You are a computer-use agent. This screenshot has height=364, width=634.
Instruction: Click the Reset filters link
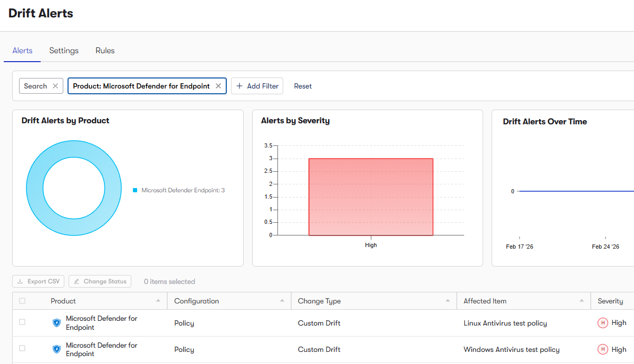point(303,86)
